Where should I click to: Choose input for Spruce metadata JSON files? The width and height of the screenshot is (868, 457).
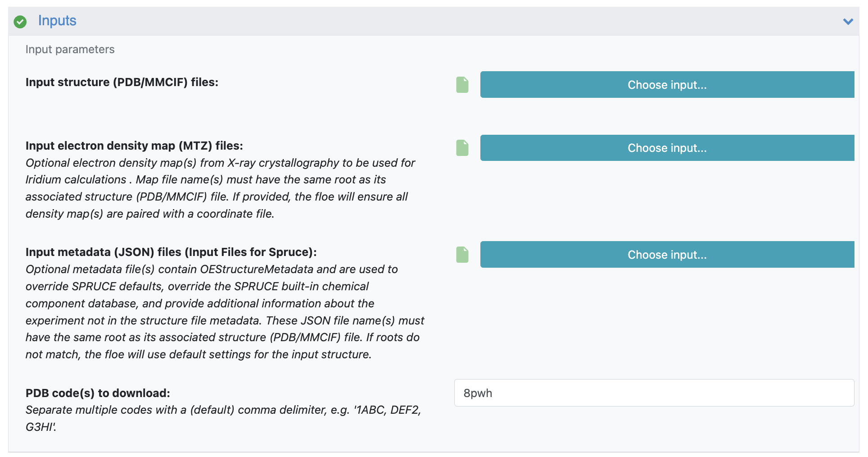coord(667,255)
